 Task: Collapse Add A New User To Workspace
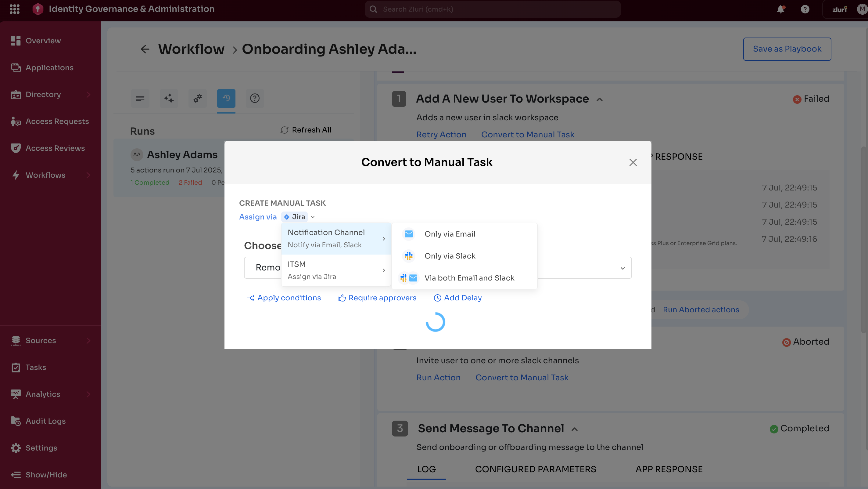[599, 100]
